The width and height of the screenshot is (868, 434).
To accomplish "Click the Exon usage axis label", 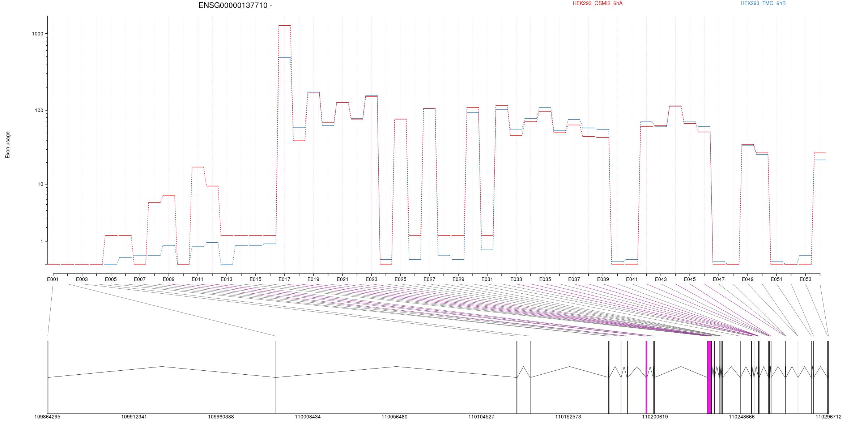I will pyautogui.click(x=8, y=145).
